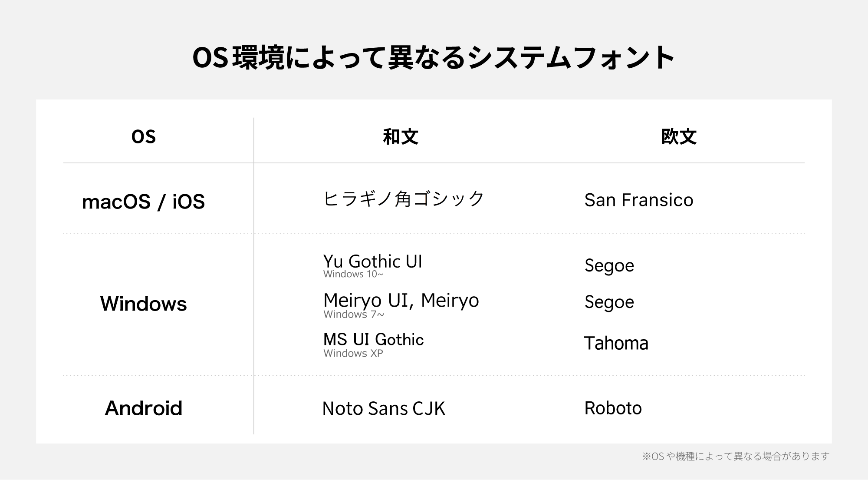
Task: Select the San Fransico font entry
Action: click(639, 200)
